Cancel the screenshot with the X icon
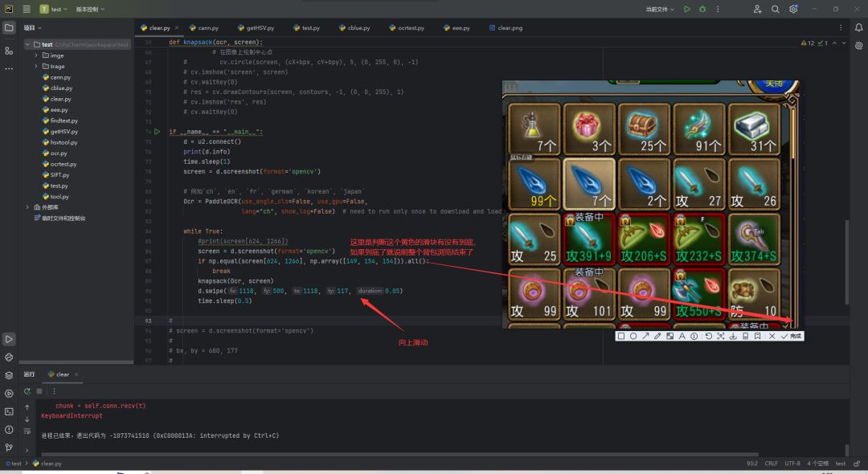This screenshot has width=868, height=474. point(772,336)
